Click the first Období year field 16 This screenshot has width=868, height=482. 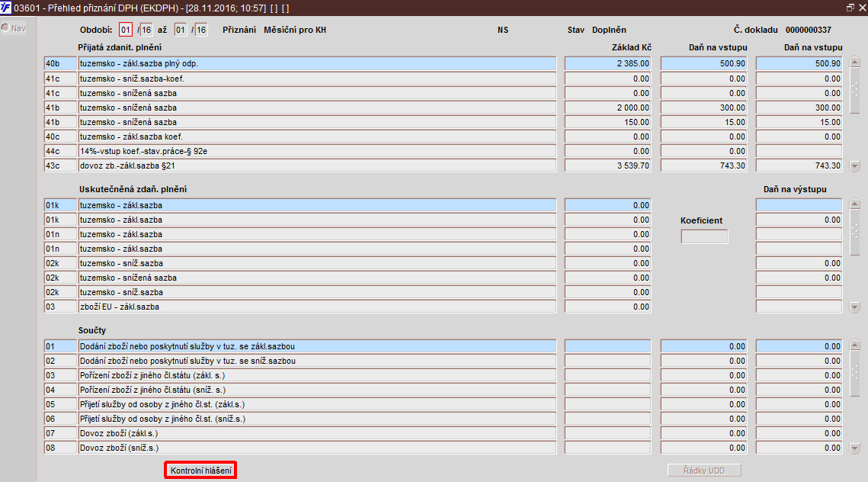(x=146, y=30)
